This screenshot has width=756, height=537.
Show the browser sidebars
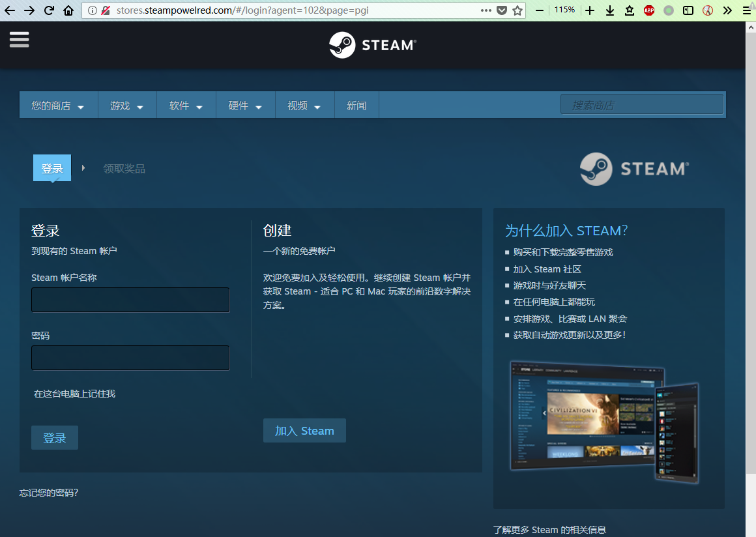[688, 10]
